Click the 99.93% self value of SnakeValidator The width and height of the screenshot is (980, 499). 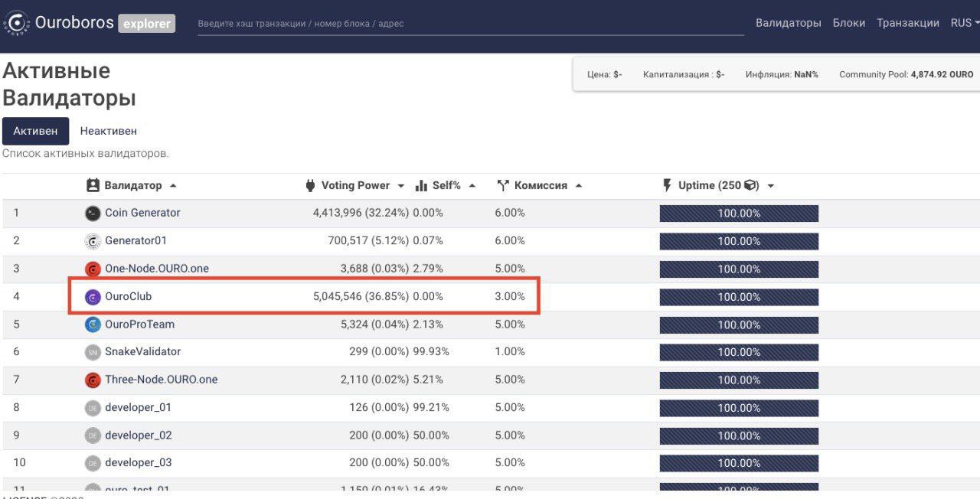(431, 351)
